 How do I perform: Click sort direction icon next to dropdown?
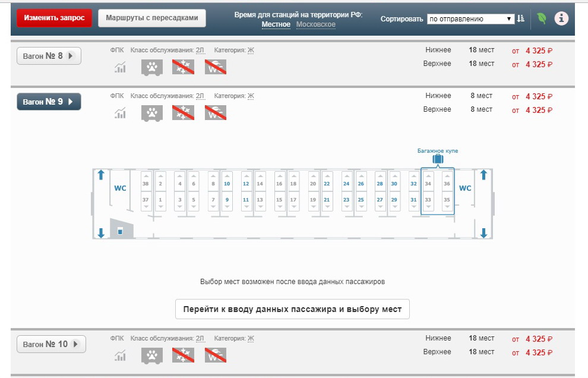521,18
